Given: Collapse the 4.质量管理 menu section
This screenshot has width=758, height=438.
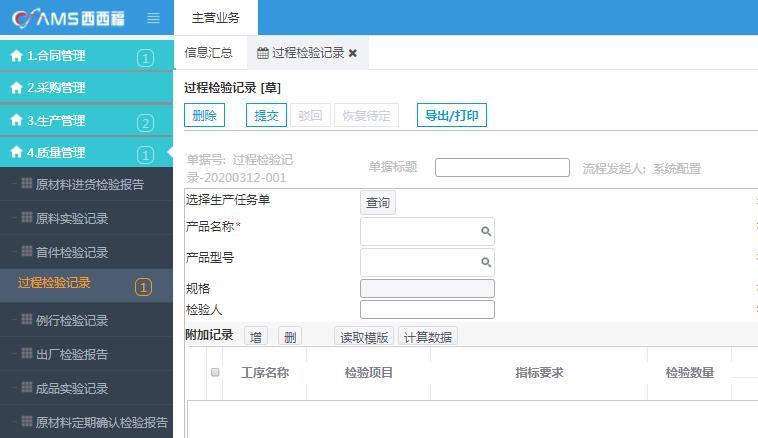Looking at the screenshot, I should click(x=87, y=153).
